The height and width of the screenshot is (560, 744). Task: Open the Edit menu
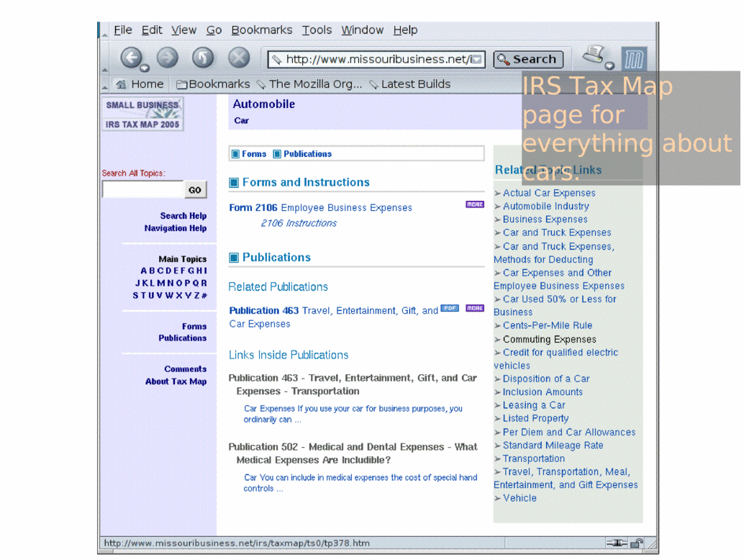[152, 30]
